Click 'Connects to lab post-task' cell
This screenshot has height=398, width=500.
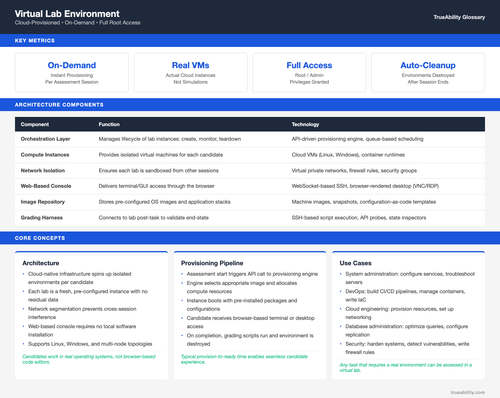pyautogui.click(x=154, y=218)
